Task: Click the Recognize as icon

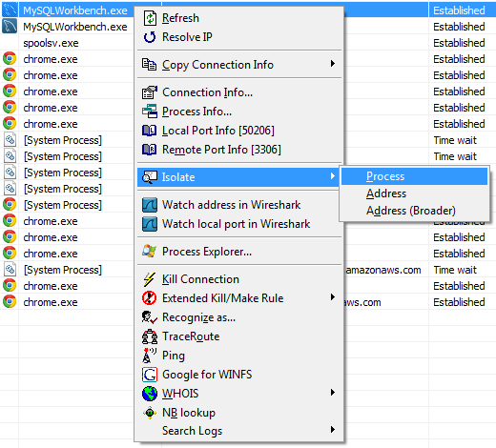Action: tap(150, 317)
